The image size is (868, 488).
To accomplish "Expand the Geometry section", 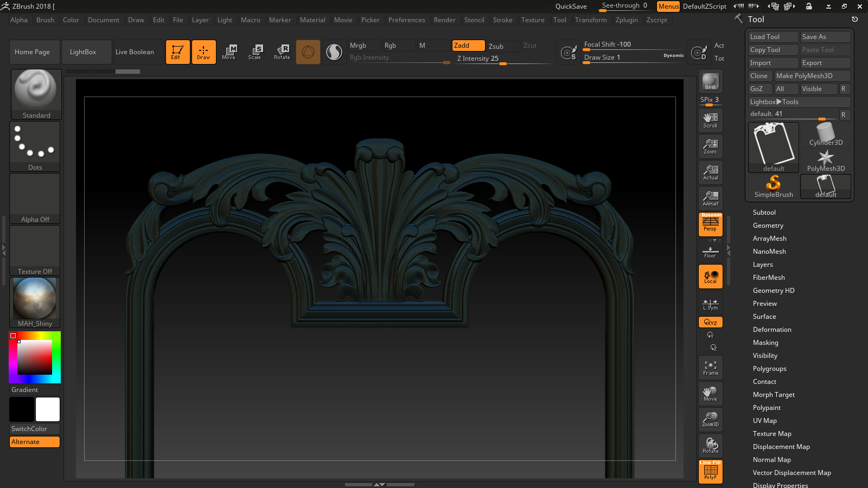I will [768, 226].
